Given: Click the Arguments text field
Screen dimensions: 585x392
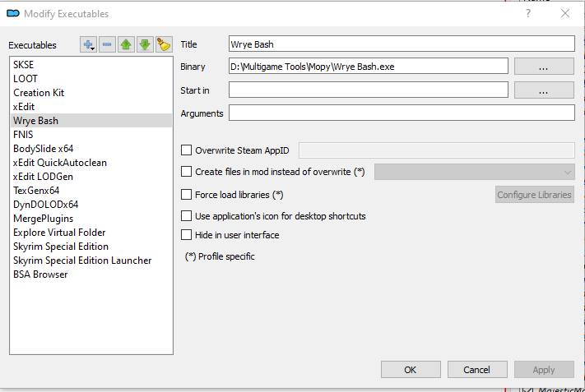Looking at the screenshot, I should [x=402, y=113].
